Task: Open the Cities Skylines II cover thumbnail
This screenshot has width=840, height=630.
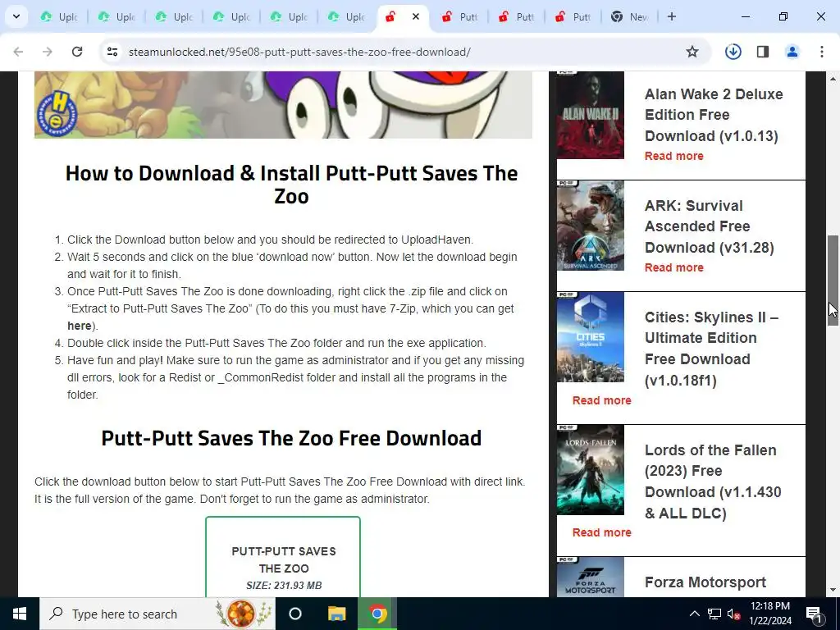Action: pyautogui.click(x=591, y=337)
